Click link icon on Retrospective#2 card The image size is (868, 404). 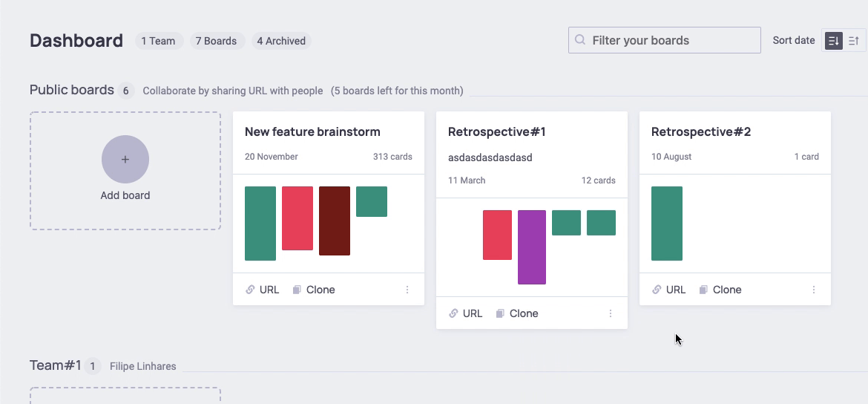(x=657, y=290)
